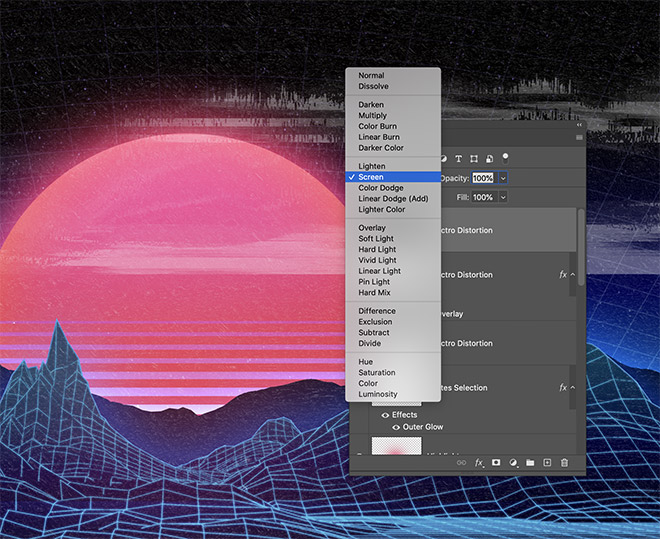Choose Multiply blend mode

tap(372, 116)
